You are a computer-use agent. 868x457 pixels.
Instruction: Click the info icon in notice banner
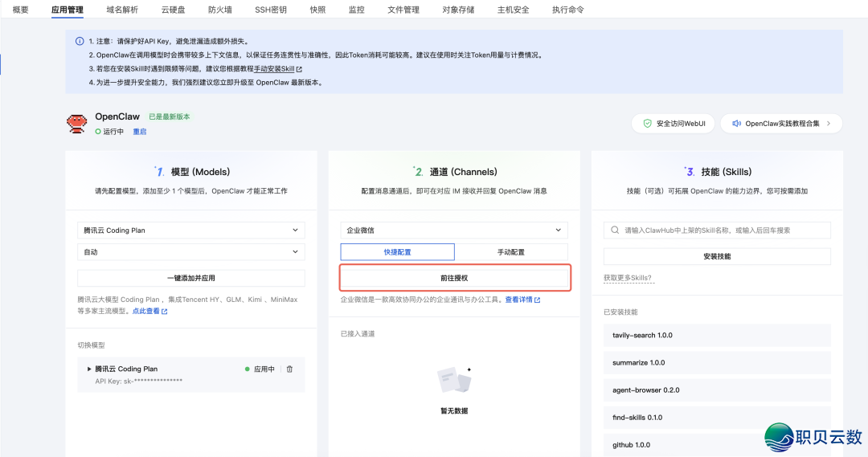pyautogui.click(x=79, y=41)
